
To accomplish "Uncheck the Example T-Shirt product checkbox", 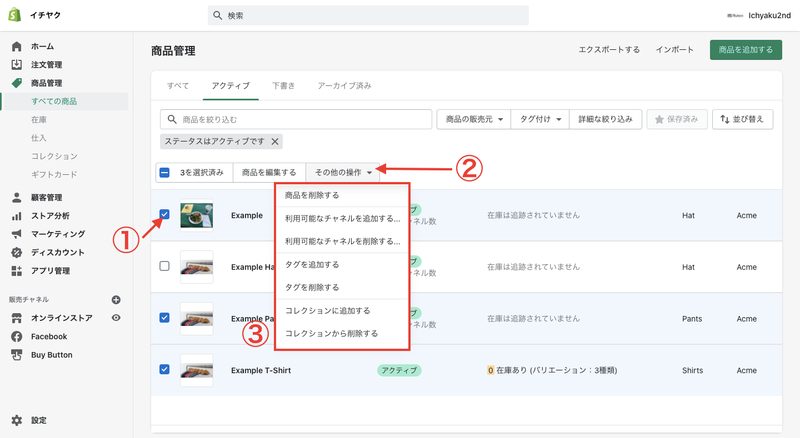I will click(164, 369).
